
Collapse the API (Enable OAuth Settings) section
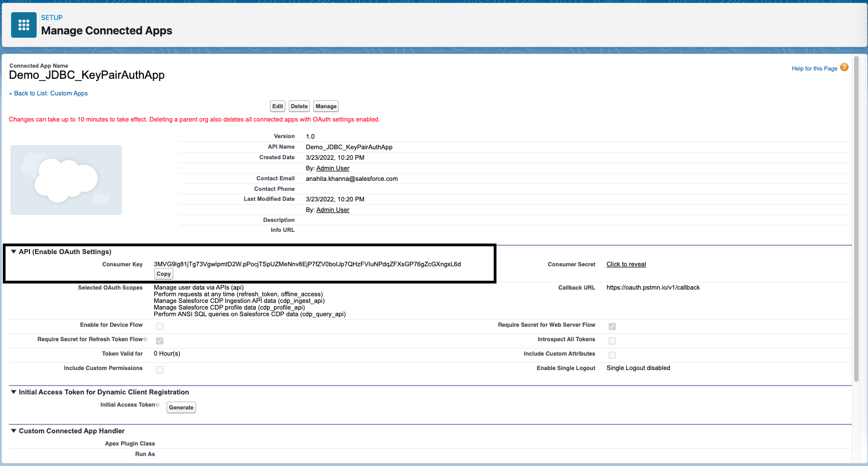point(14,252)
